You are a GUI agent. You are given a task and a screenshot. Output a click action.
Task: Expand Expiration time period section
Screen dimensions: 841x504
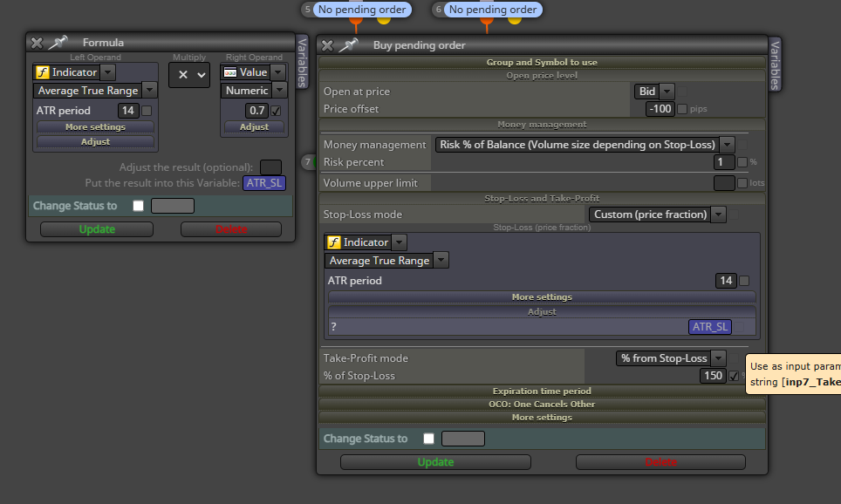[x=542, y=391]
